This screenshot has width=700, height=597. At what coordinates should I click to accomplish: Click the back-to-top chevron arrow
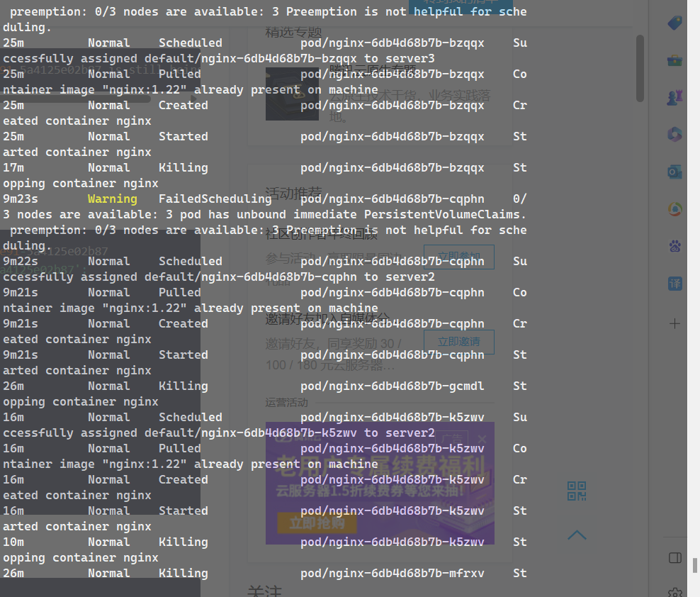pyautogui.click(x=577, y=535)
